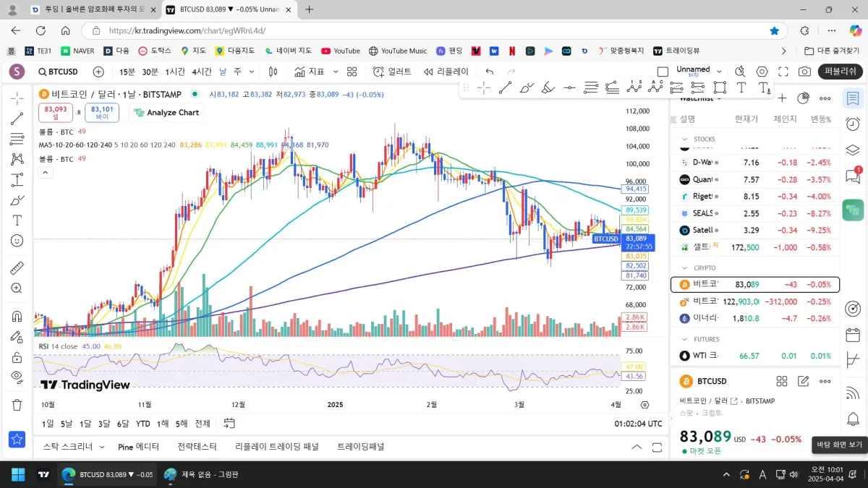
Task: Open the alerts alarm clock panel in the right sidebar
Action: [x=853, y=124]
